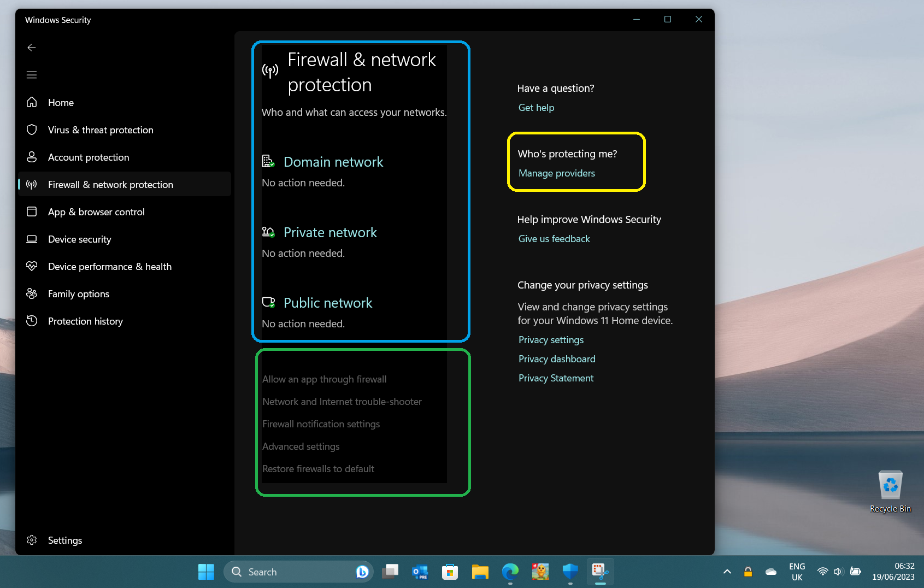Image resolution: width=924 pixels, height=588 pixels.
Task: Click the Settings gear icon in sidebar
Action: click(32, 540)
